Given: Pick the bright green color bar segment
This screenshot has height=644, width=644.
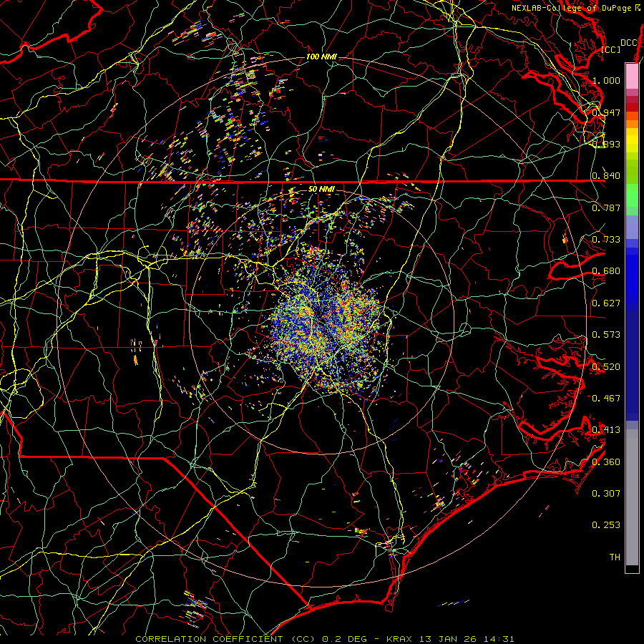Looking at the screenshot, I should point(632,195).
